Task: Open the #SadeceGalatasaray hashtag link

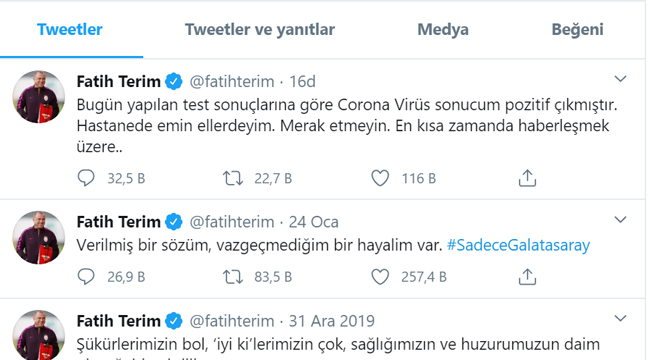Action: [x=518, y=245]
